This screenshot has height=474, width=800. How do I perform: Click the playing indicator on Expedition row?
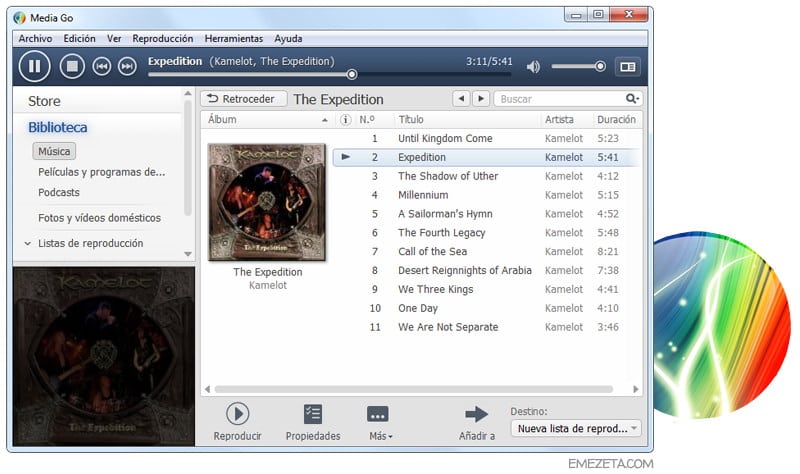345,157
